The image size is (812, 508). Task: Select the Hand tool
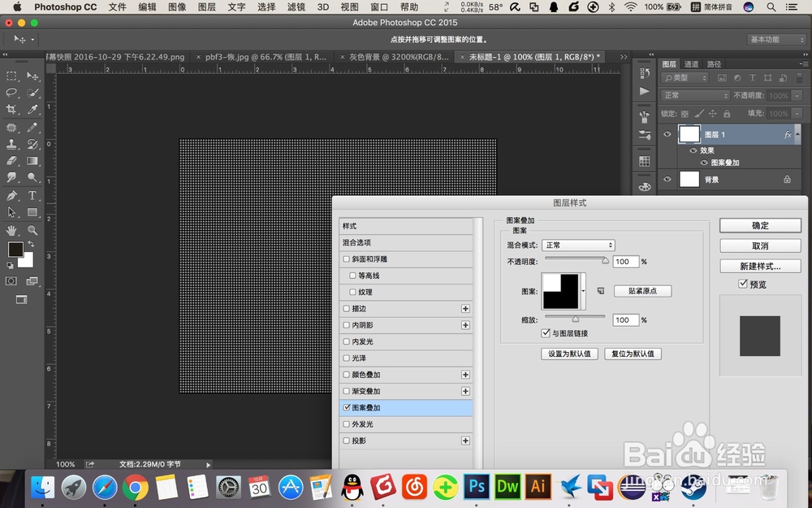tap(11, 230)
